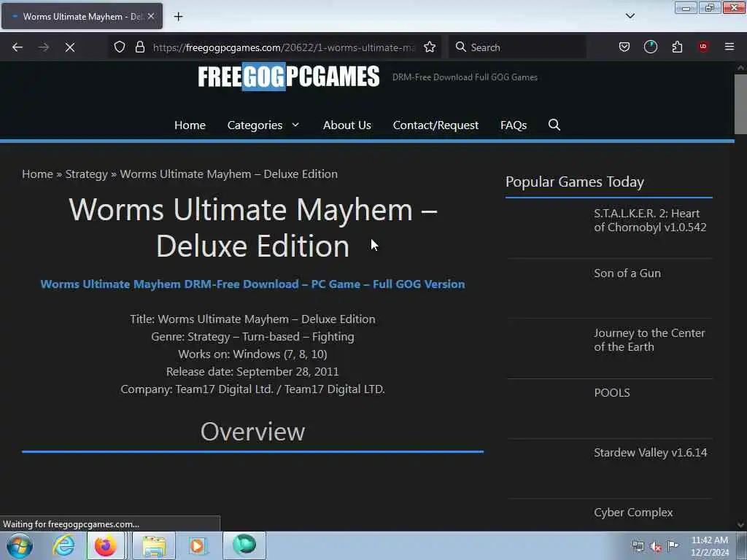Expand the Categories menu chevron
The width and height of the screenshot is (747, 560).
[295, 125]
